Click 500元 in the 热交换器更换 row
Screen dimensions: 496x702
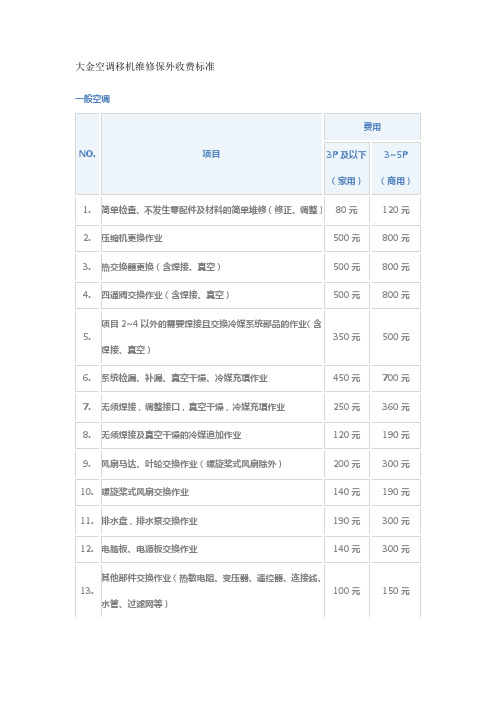(x=346, y=267)
